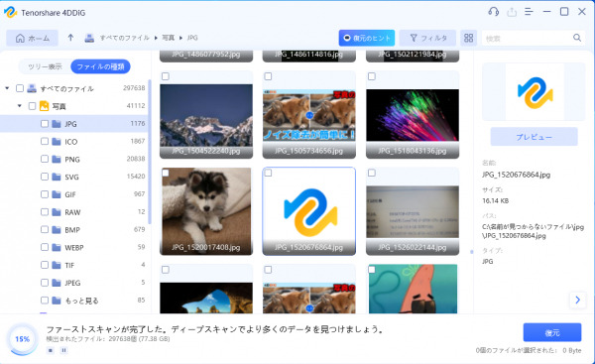Switch to grid view layout icon
The width and height of the screenshot is (595, 364).
pos(469,38)
